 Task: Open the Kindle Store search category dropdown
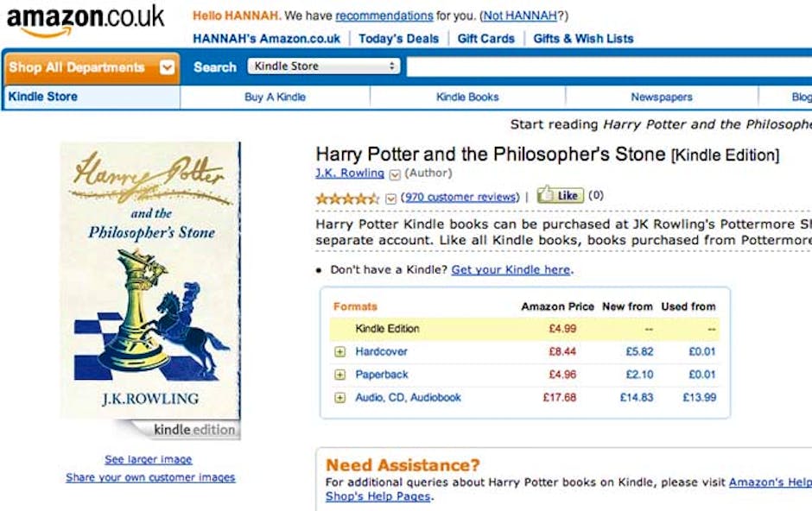pos(324,66)
